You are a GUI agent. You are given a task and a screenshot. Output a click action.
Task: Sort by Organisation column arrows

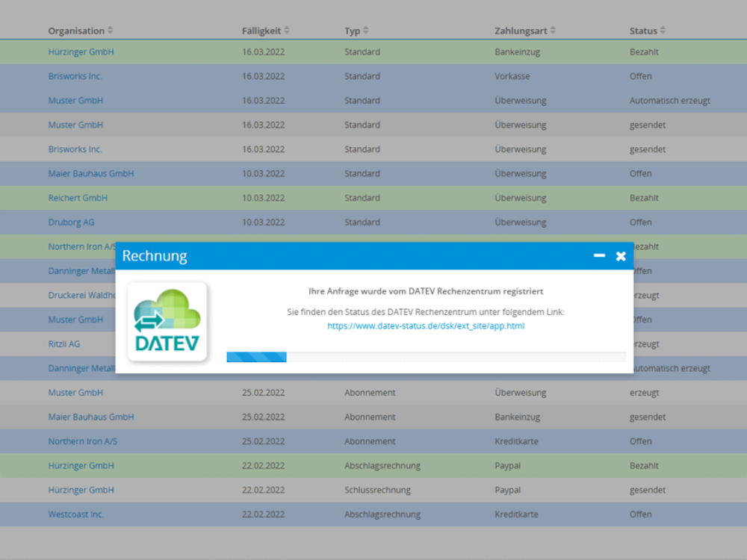tap(111, 31)
